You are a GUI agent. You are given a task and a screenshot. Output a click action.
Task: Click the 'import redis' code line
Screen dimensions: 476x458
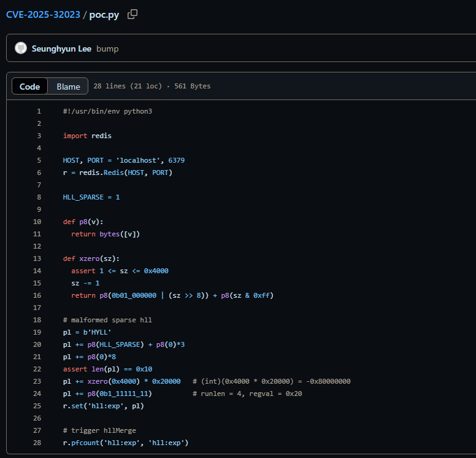[87, 136]
